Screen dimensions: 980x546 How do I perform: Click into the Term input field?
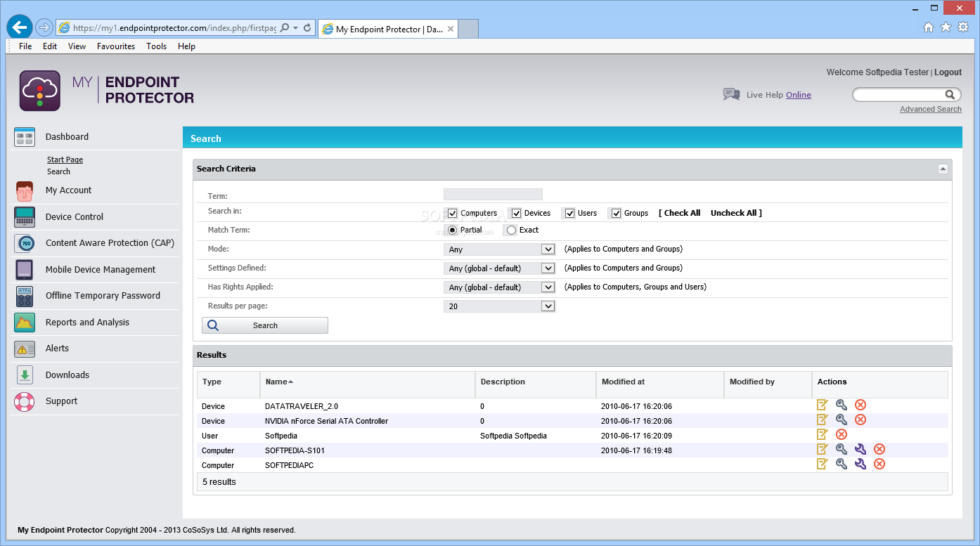493,195
